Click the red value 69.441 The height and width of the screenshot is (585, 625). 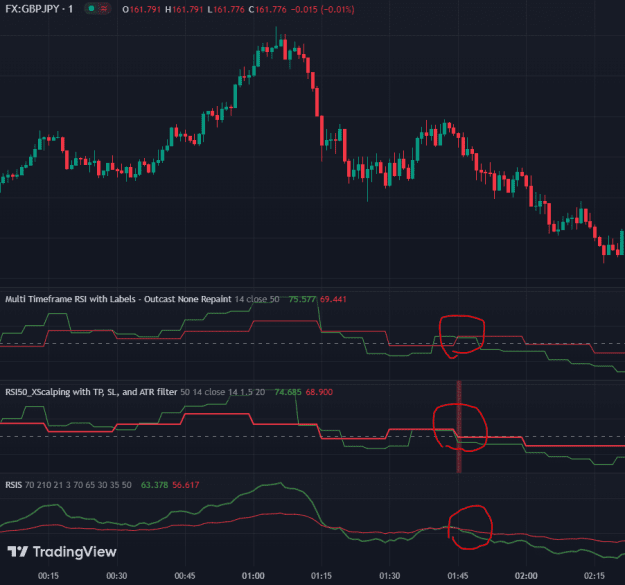[x=333, y=299]
